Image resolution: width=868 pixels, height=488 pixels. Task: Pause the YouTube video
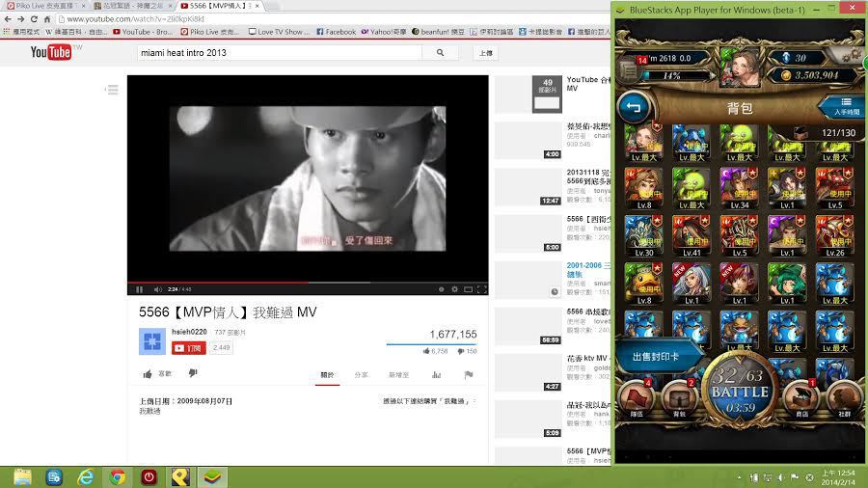click(139, 289)
